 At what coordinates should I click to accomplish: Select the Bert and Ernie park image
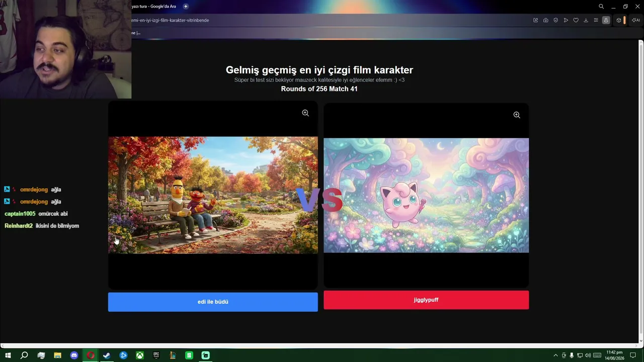click(213, 195)
